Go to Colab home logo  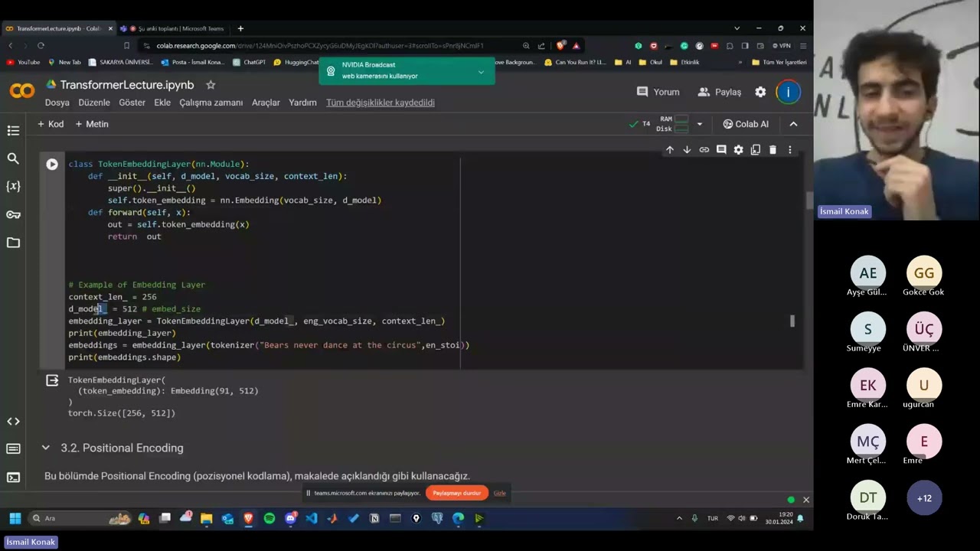tap(22, 91)
